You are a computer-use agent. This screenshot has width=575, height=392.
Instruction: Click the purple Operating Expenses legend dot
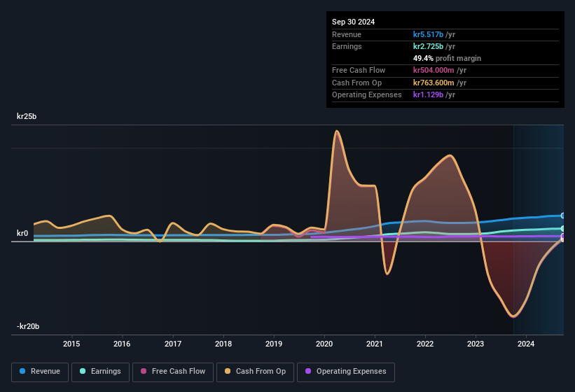click(308, 372)
